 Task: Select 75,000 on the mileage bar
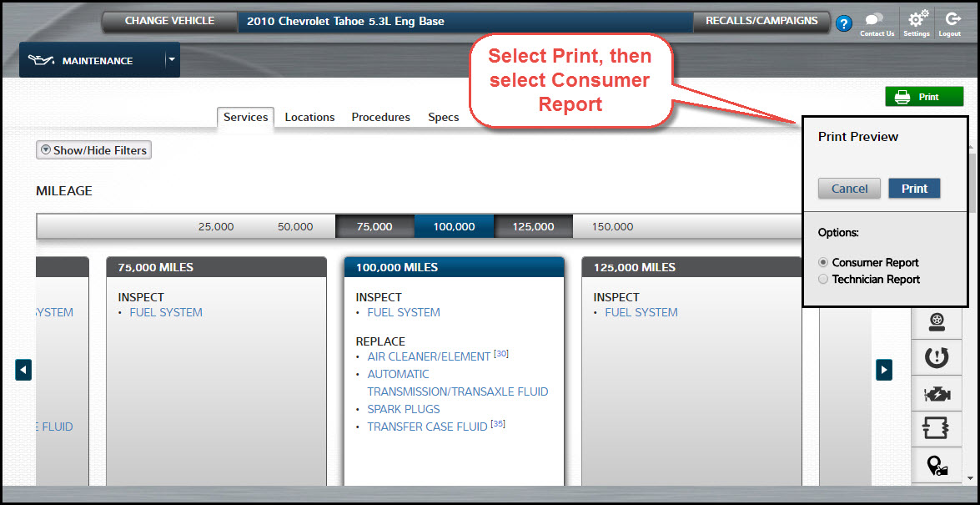pyautogui.click(x=374, y=226)
